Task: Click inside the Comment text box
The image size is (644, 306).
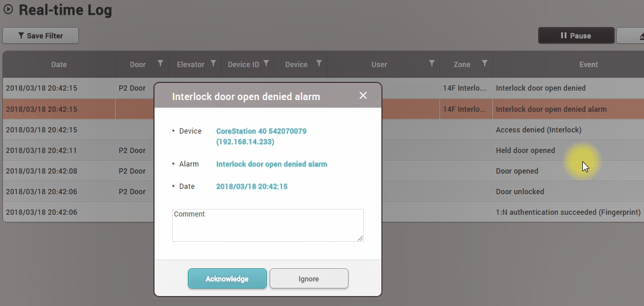Action: (267, 225)
